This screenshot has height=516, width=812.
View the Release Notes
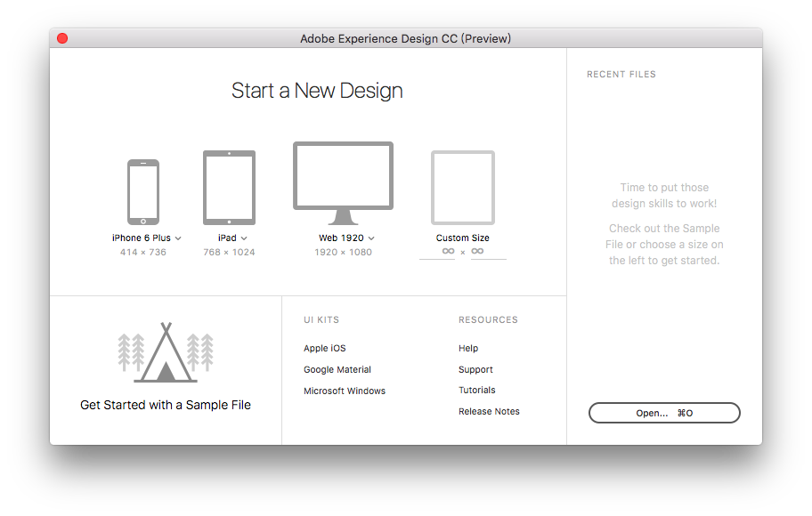(489, 411)
